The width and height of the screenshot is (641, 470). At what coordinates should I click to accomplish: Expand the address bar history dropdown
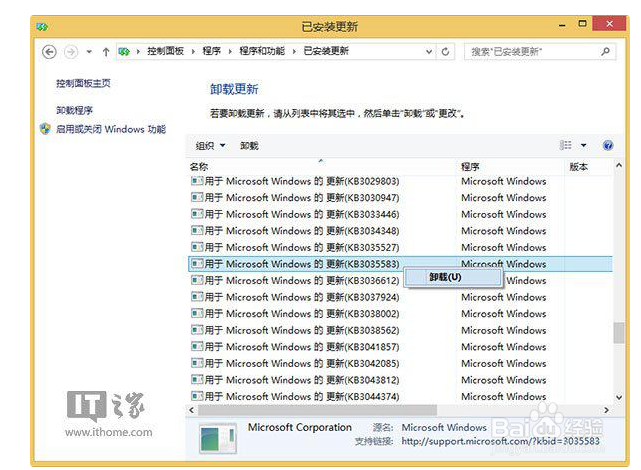click(x=429, y=51)
